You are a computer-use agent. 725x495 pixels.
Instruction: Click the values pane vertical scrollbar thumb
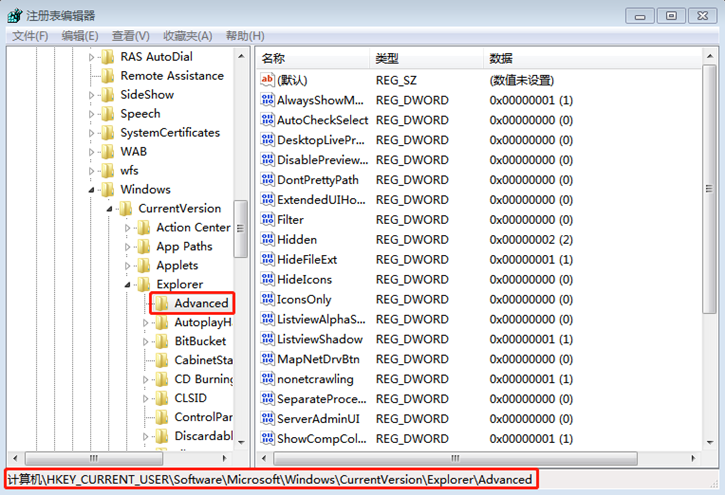[x=709, y=189]
